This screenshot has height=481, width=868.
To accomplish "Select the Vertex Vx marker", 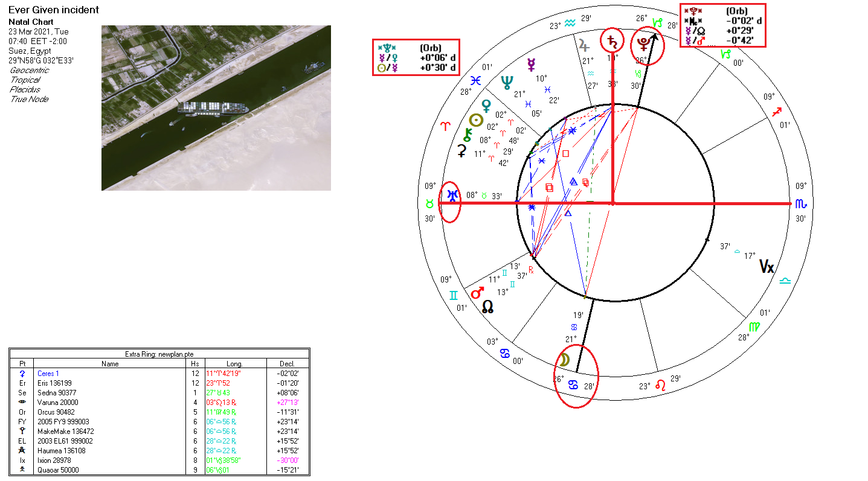I will (x=766, y=266).
